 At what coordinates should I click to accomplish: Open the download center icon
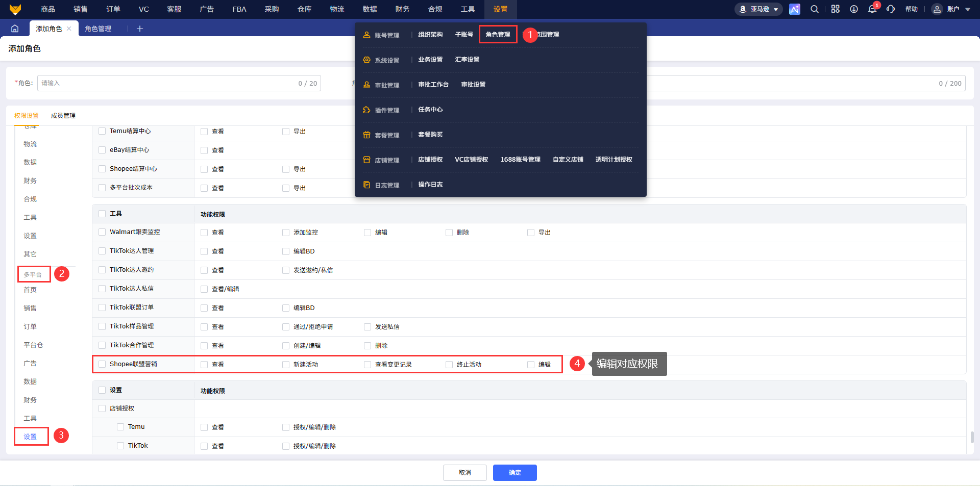point(854,9)
